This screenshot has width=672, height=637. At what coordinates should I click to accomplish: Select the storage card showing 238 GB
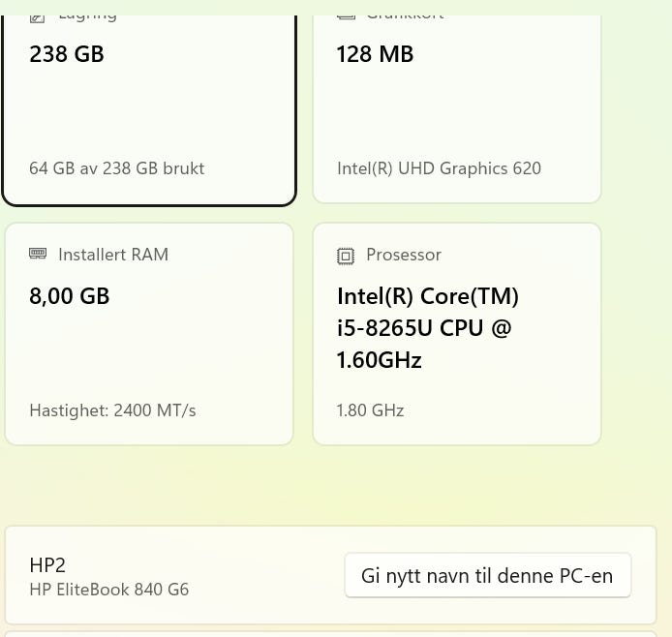pos(149,110)
